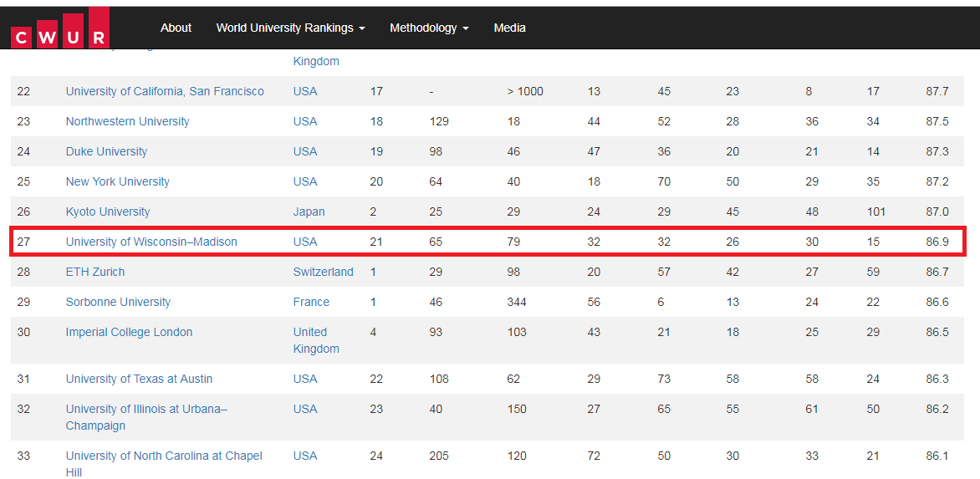
Task: Open University of North Carolina at Chapel Hill link
Action: (x=164, y=464)
